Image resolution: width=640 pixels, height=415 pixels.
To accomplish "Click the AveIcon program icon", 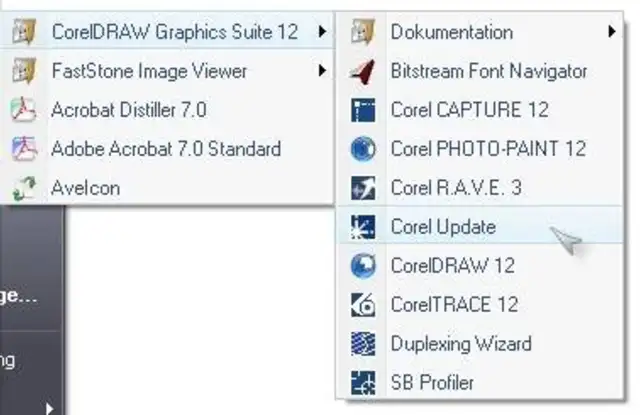I will pos(23,188).
